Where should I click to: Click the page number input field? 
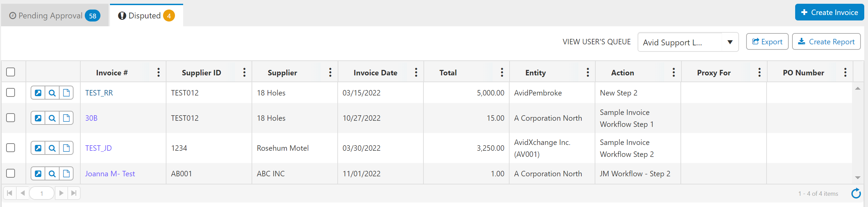(x=42, y=193)
